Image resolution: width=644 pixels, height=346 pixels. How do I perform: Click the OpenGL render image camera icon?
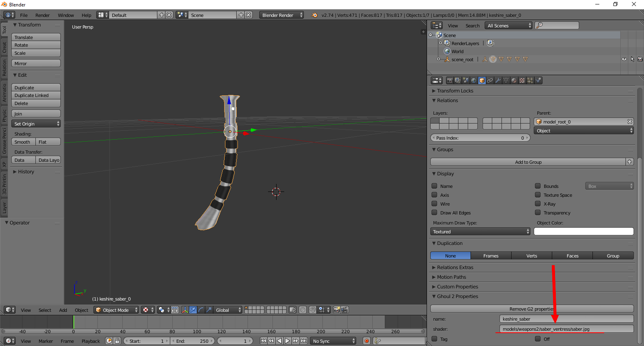point(336,310)
